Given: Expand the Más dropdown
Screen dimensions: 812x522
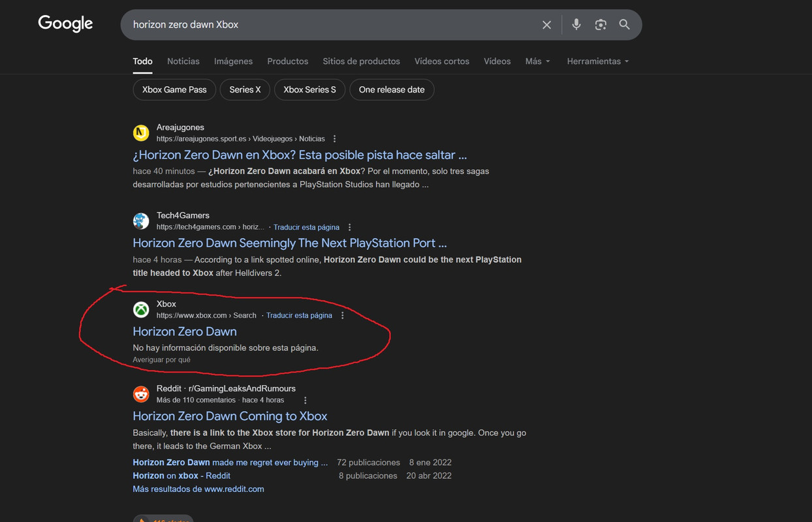Looking at the screenshot, I should (538, 61).
